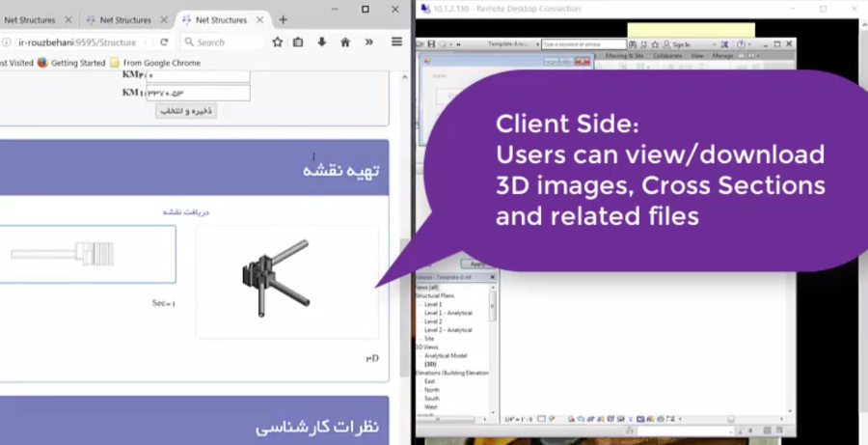Click the Firefox home icon
The width and height of the screenshot is (868, 445).
(x=344, y=42)
